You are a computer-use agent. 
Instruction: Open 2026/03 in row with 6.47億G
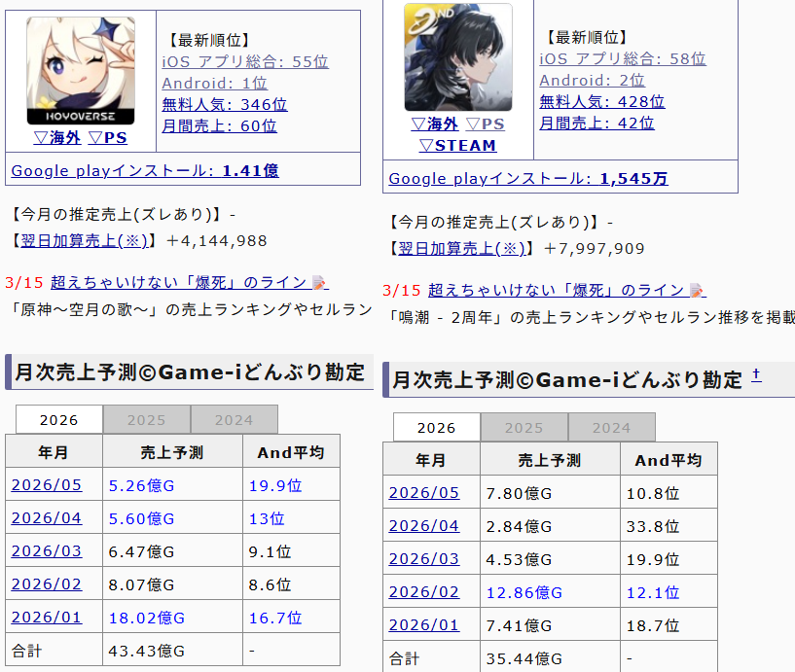click(x=46, y=550)
